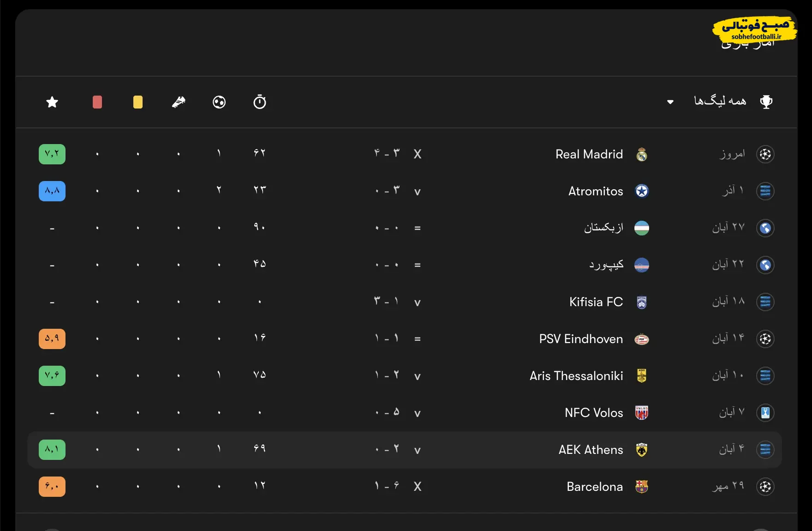Click the PSV Eindhoven club crest

click(642, 339)
